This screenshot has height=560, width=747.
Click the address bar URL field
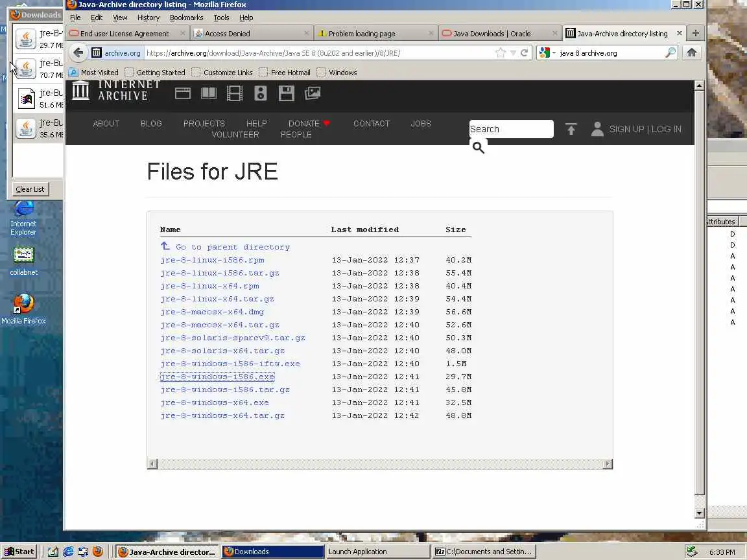coord(319,53)
